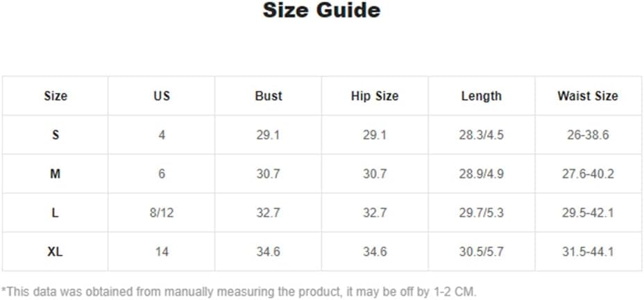The height and width of the screenshot is (300, 644).
Task: Click the 29.7/5.3 length cell
Action: point(482,213)
